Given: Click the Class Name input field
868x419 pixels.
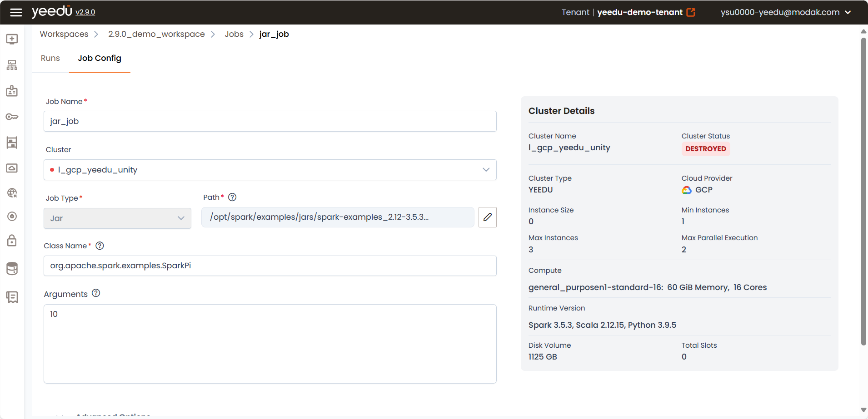Looking at the screenshot, I should [270, 266].
